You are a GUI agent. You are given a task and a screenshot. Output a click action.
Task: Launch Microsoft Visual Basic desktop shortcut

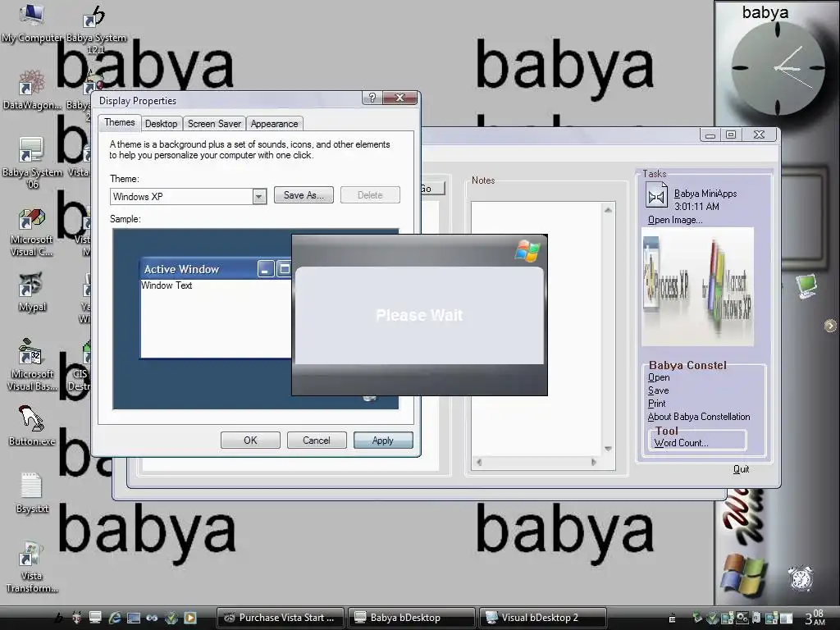pos(31,364)
